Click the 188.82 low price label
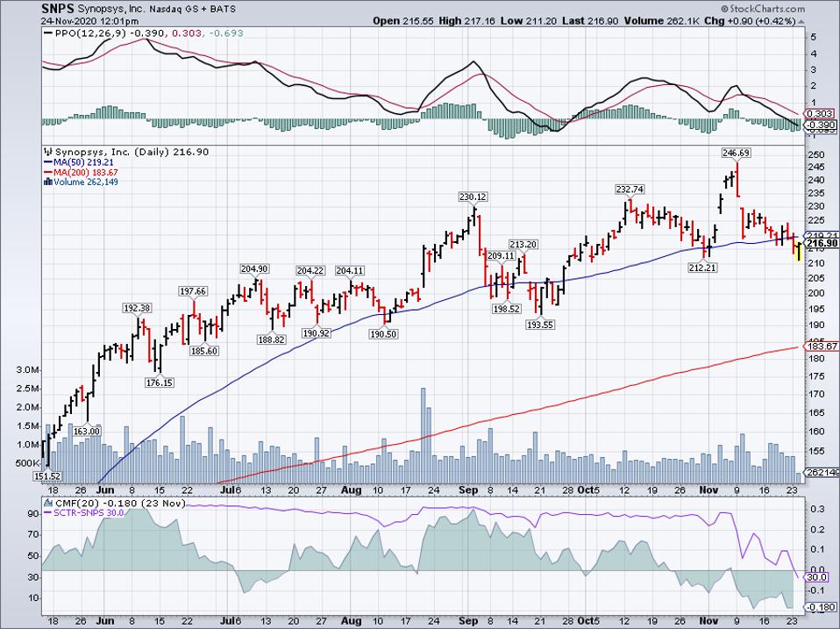The height and width of the screenshot is (629, 840). coord(272,340)
